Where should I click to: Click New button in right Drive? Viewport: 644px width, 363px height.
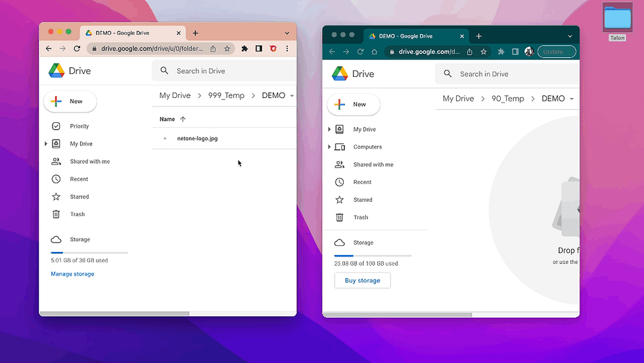point(354,105)
